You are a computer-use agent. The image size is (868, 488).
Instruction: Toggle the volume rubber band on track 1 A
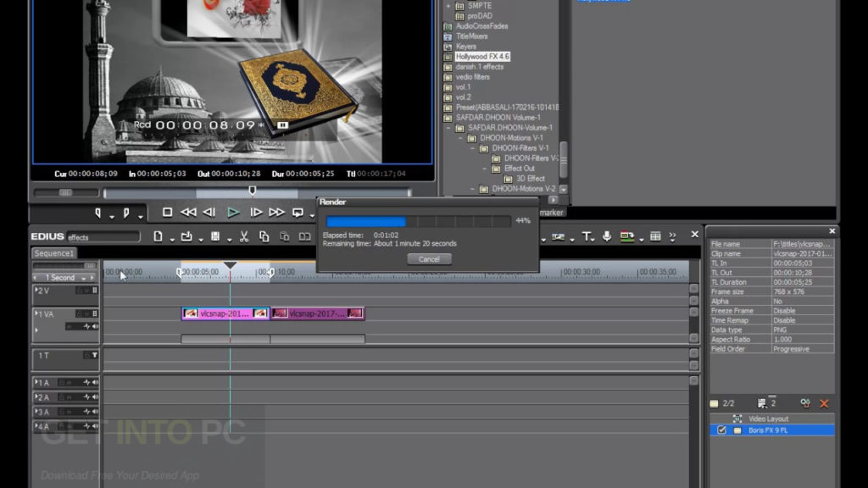[86, 382]
